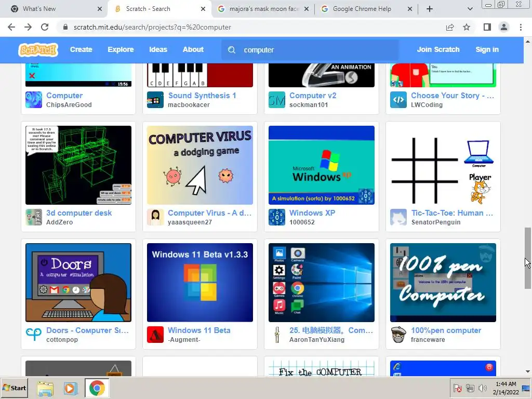The image size is (532, 399).
Task: Click the Scratch logo
Action: click(x=38, y=50)
